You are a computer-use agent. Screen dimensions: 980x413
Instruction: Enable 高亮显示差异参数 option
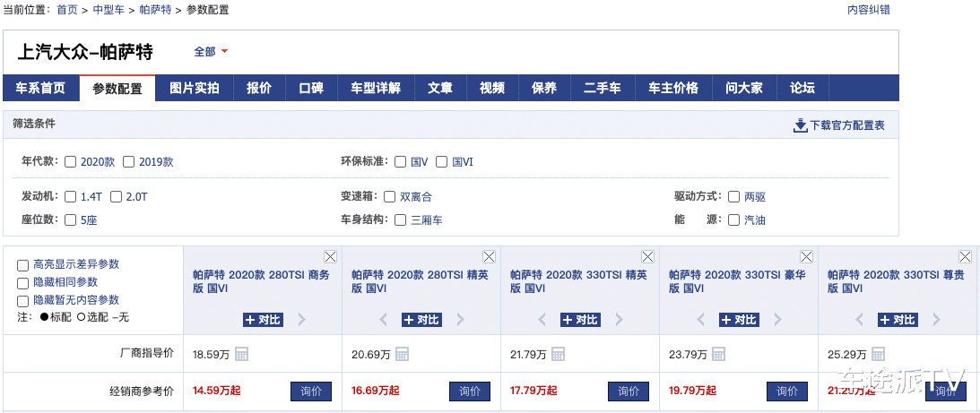pyautogui.click(x=23, y=265)
